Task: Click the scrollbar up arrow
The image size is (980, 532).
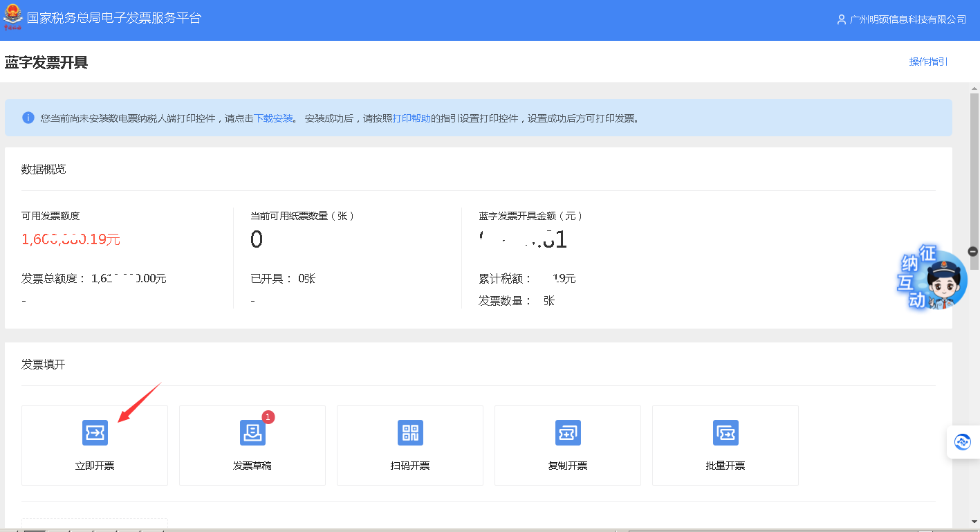Action: tap(974, 88)
